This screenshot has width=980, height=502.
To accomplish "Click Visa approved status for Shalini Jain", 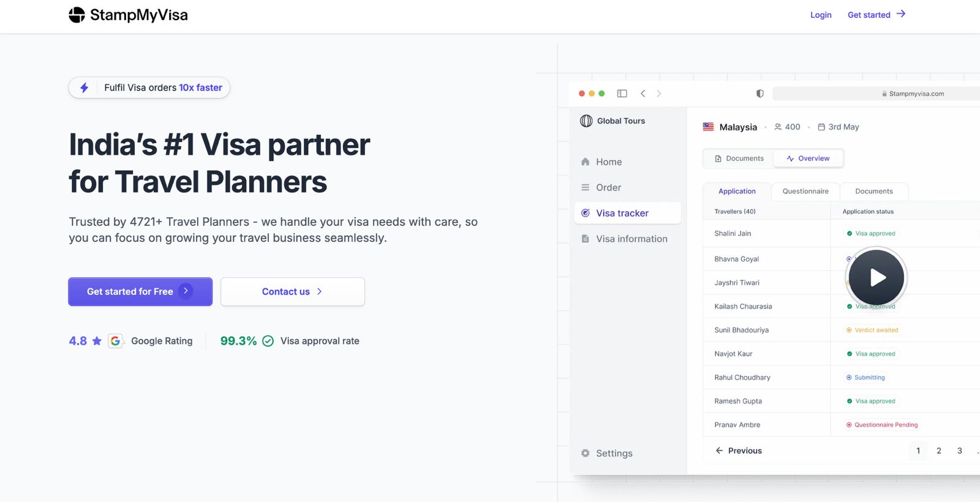I will tap(871, 233).
